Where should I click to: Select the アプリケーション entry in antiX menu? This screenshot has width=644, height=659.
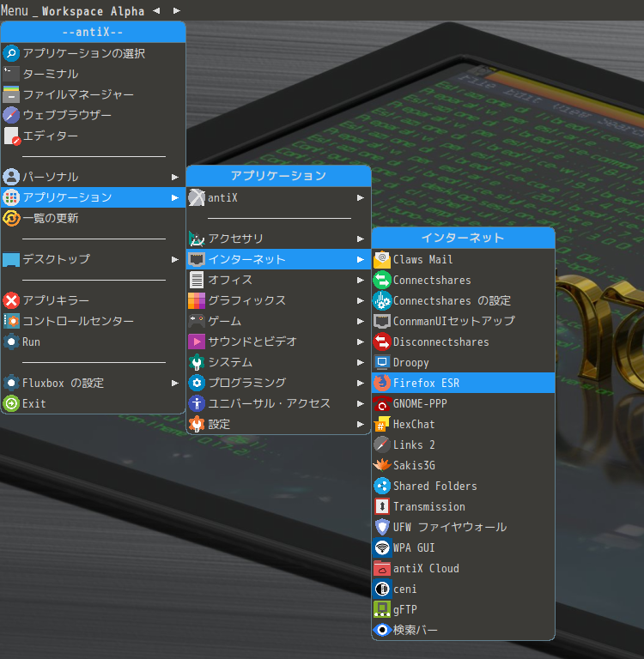pos(93,197)
